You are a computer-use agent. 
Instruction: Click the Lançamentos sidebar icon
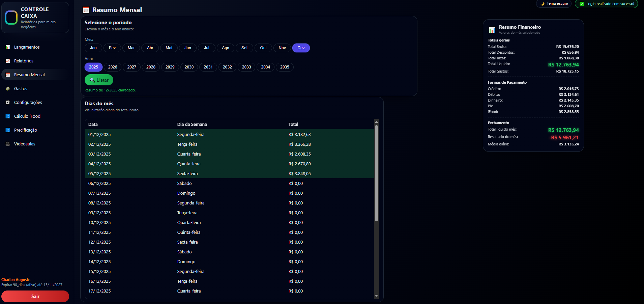8,47
